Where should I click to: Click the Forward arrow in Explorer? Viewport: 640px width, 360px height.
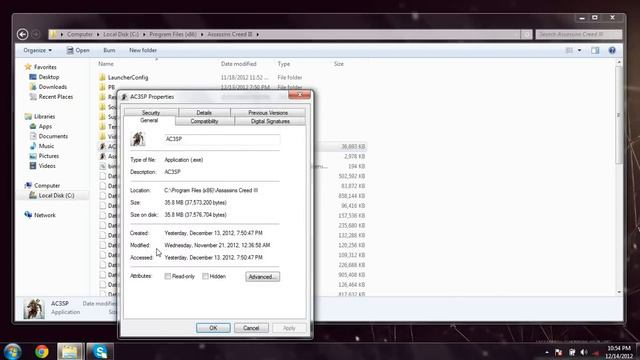point(36,35)
